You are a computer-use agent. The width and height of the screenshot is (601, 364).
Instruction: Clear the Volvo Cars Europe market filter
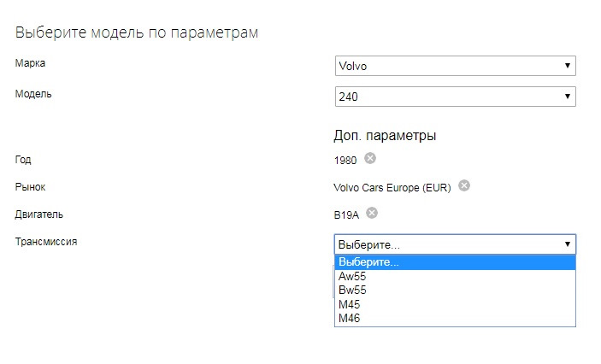pyautogui.click(x=464, y=185)
